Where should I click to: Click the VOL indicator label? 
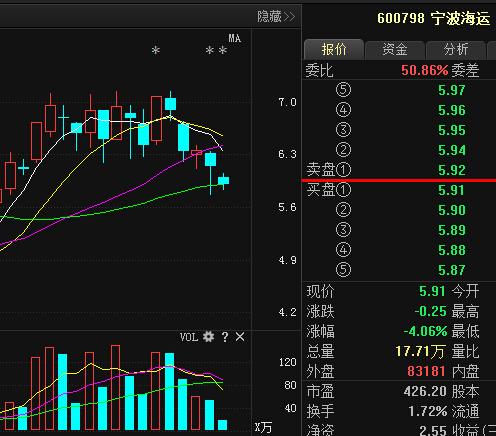189,337
